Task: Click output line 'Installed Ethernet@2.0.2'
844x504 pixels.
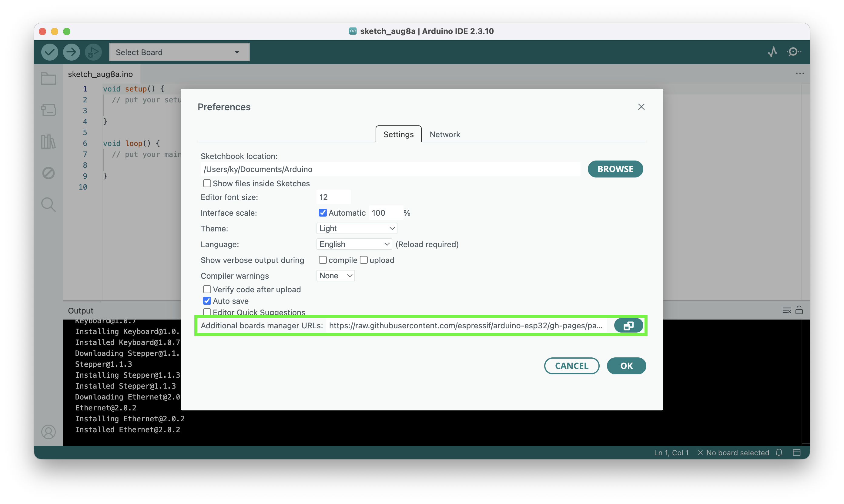Action: (127, 429)
